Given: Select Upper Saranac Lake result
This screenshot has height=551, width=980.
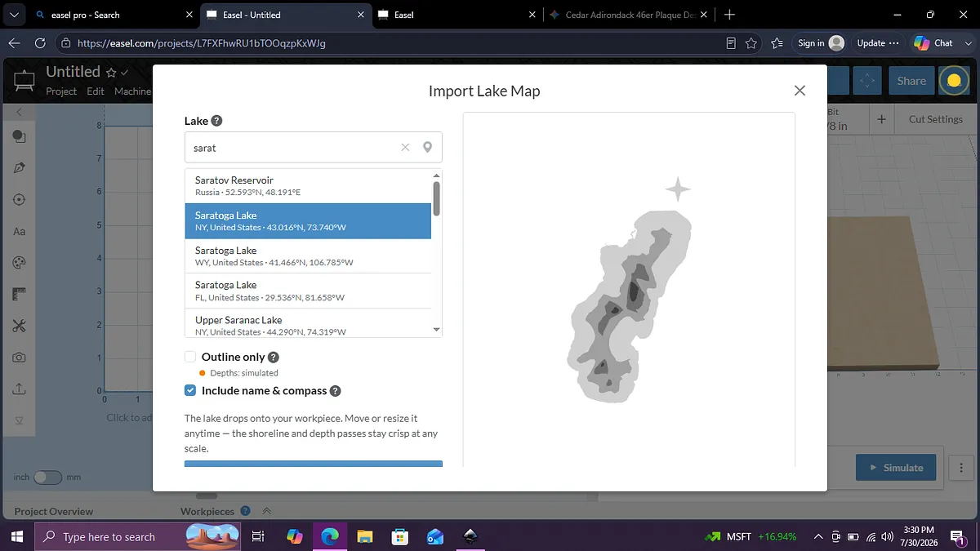Looking at the screenshot, I should tap(308, 325).
